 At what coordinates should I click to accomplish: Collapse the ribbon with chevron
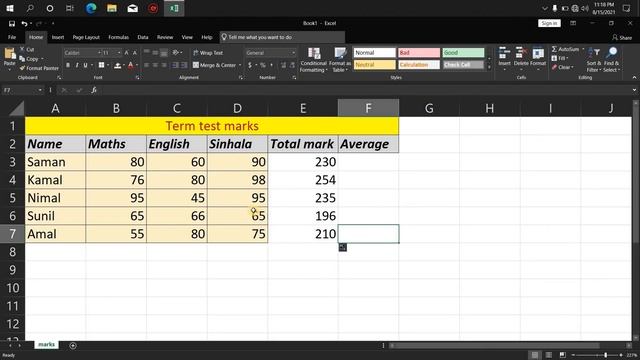point(634,78)
